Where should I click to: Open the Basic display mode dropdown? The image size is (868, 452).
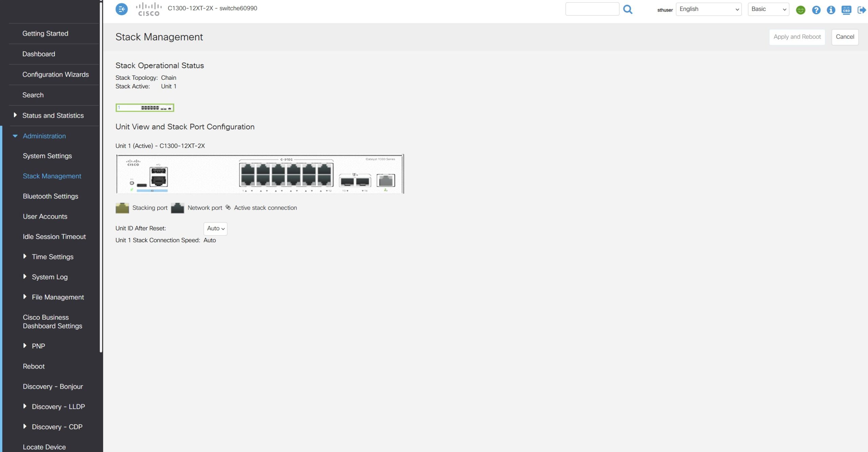(x=768, y=9)
